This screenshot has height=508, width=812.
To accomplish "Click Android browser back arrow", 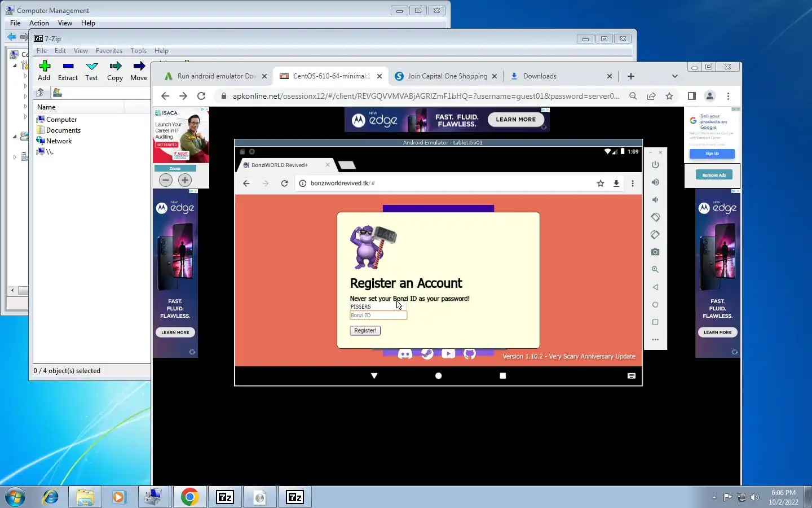I will (246, 183).
